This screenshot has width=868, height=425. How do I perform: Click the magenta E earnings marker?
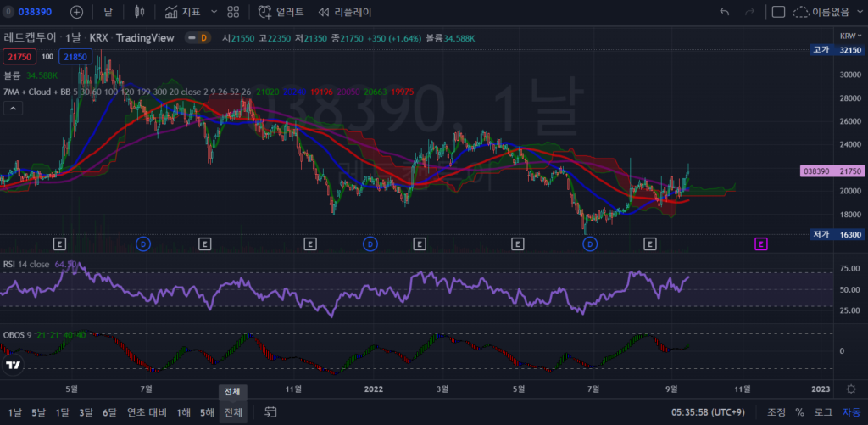(x=760, y=243)
